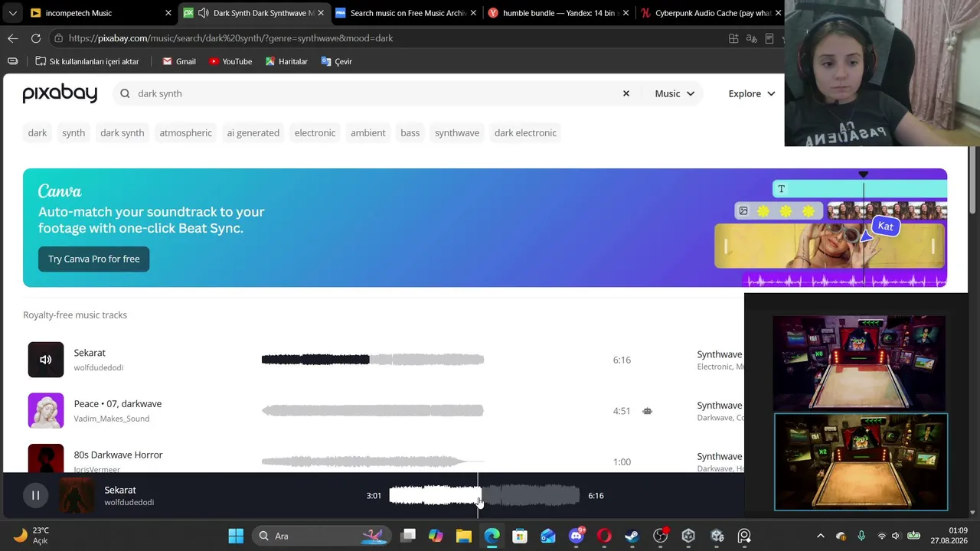Select the bass tag chip
Screen dimensions: 980x551
coord(410,132)
